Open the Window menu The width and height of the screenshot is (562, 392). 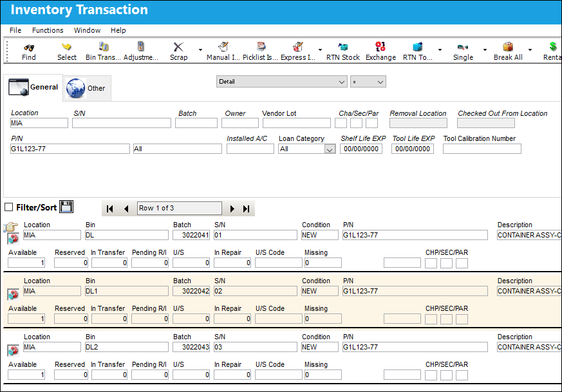87,30
